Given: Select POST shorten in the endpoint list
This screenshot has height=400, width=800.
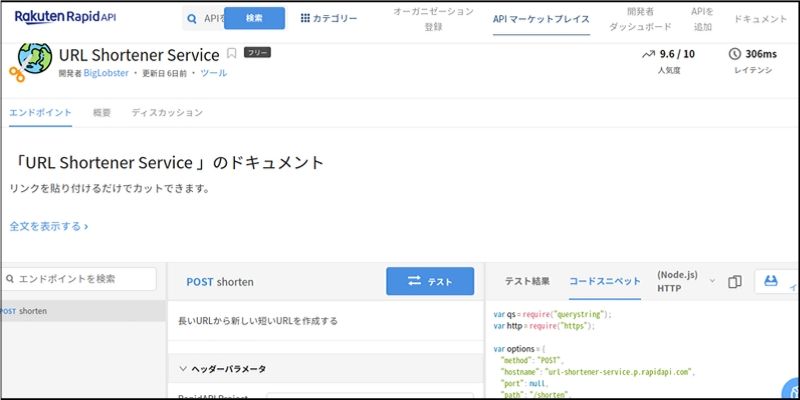Looking at the screenshot, I should (x=83, y=310).
